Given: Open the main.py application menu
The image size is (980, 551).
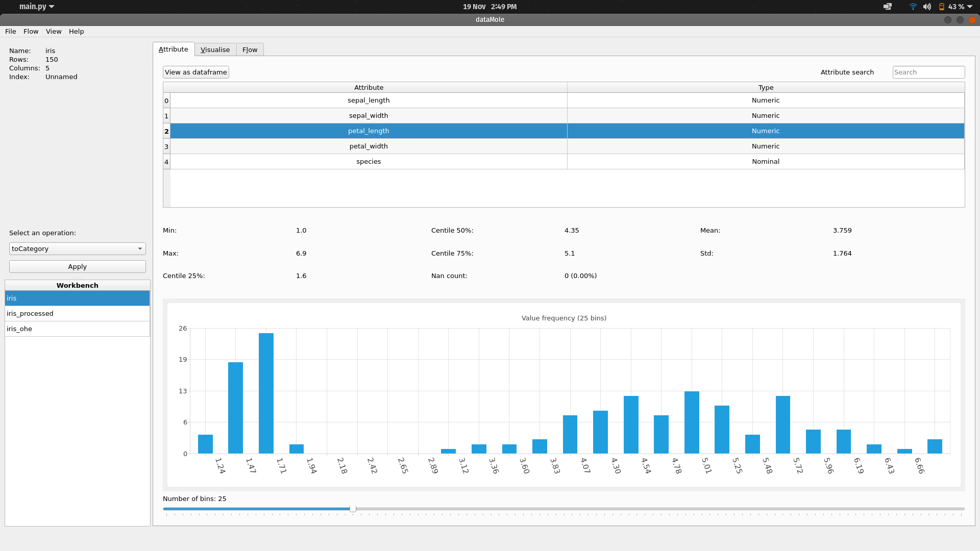Looking at the screenshot, I should click(36, 7).
